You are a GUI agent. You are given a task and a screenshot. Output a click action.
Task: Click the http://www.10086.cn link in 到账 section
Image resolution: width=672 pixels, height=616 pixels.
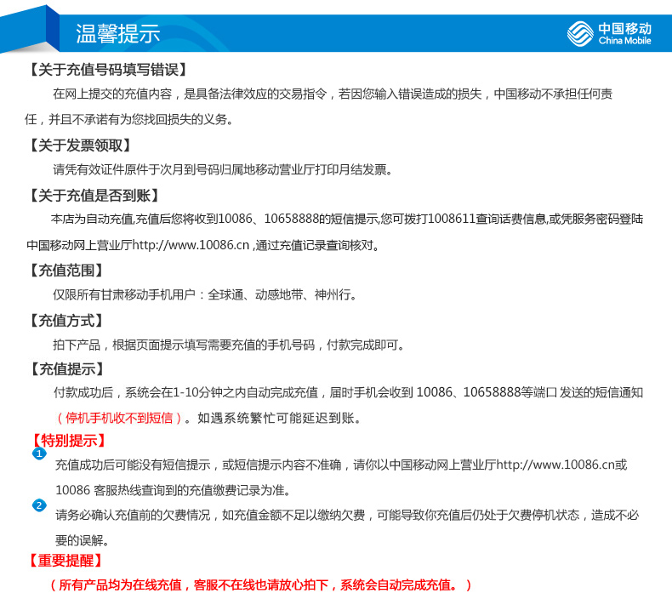(191, 245)
